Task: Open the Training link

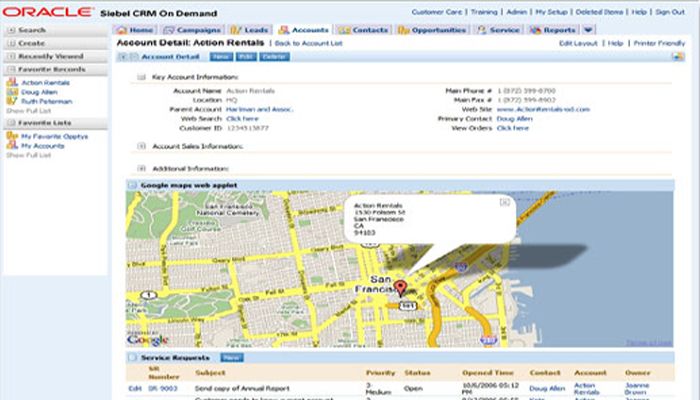Action: click(484, 12)
